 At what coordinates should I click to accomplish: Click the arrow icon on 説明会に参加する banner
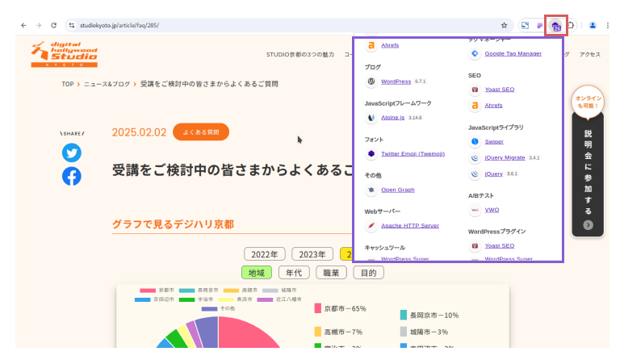(588, 225)
